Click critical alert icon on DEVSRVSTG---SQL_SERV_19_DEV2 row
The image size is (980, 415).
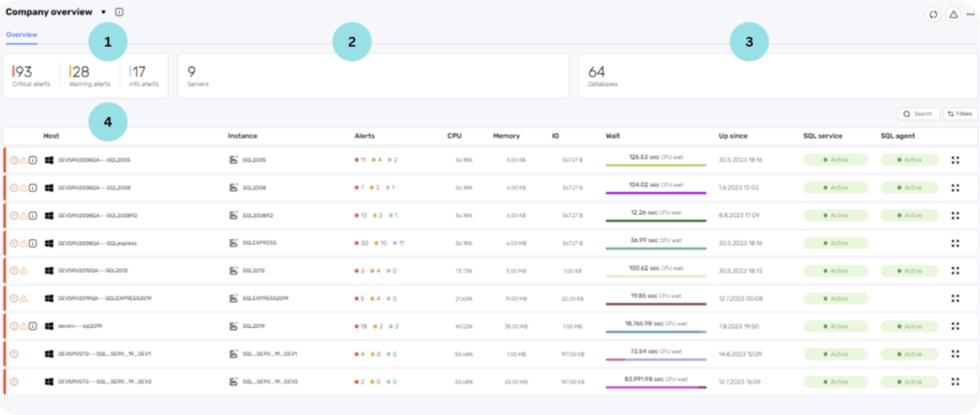coord(14,382)
